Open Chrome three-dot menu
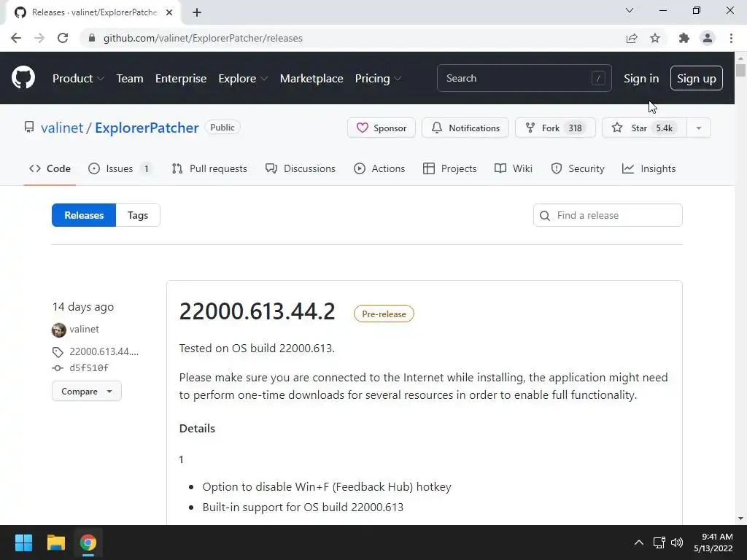 click(x=731, y=38)
